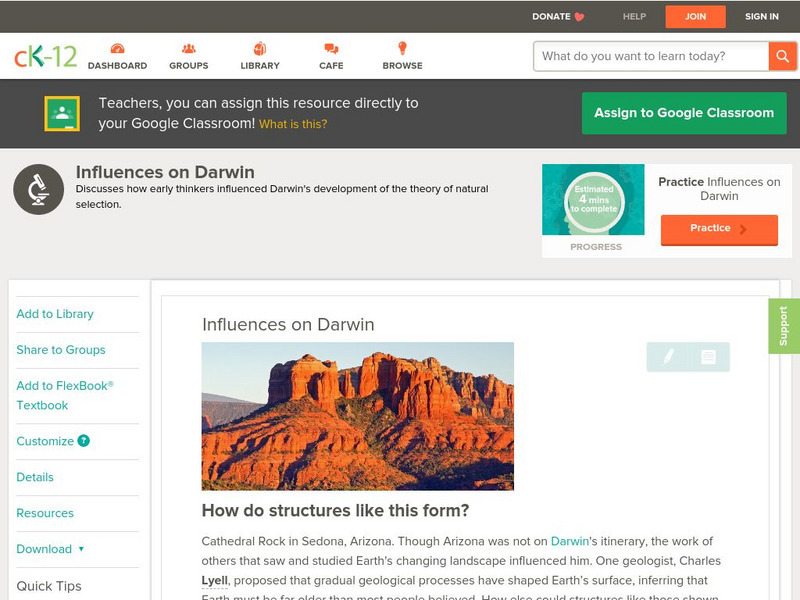Click Share to Groups link
This screenshot has width=800, height=600.
tap(61, 349)
